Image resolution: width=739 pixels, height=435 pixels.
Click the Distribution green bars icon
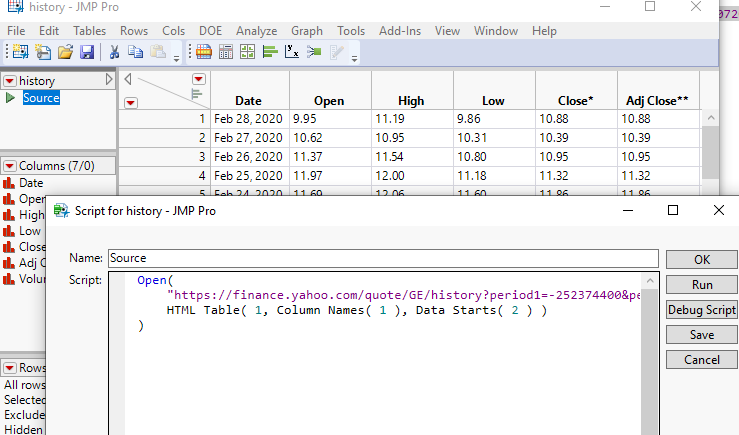click(x=270, y=51)
